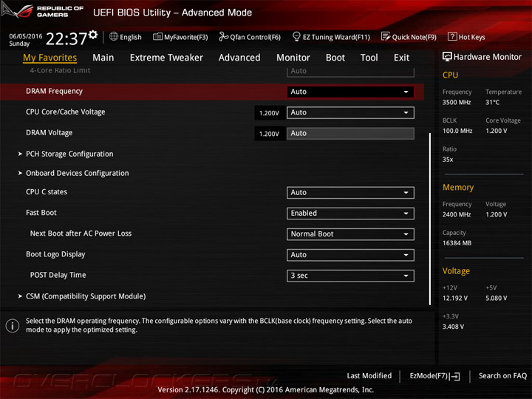This screenshot has height=399, width=532.
Task: Expand Onboard Devices Configuration submenu
Action: pos(78,173)
